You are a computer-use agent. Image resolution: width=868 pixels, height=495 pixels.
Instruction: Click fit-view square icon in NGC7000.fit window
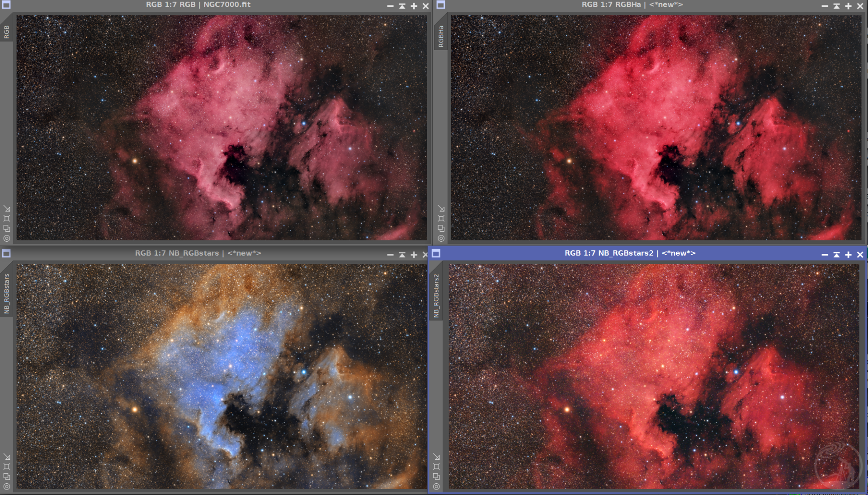[7, 219]
